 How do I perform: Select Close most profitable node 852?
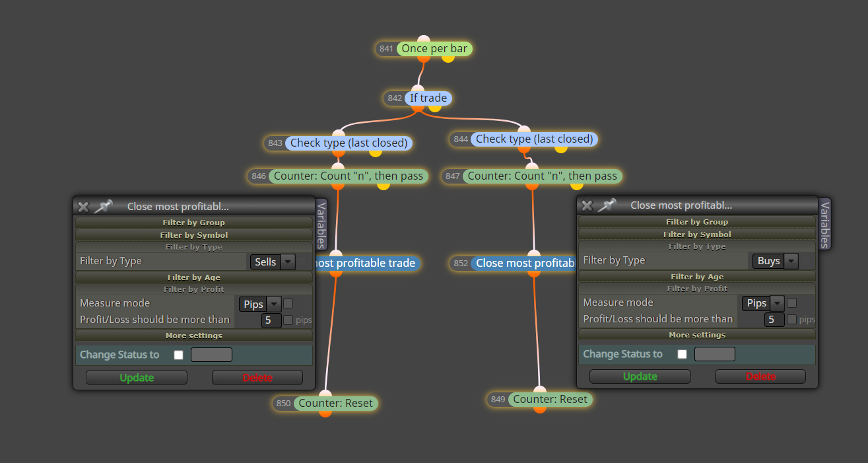524,264
